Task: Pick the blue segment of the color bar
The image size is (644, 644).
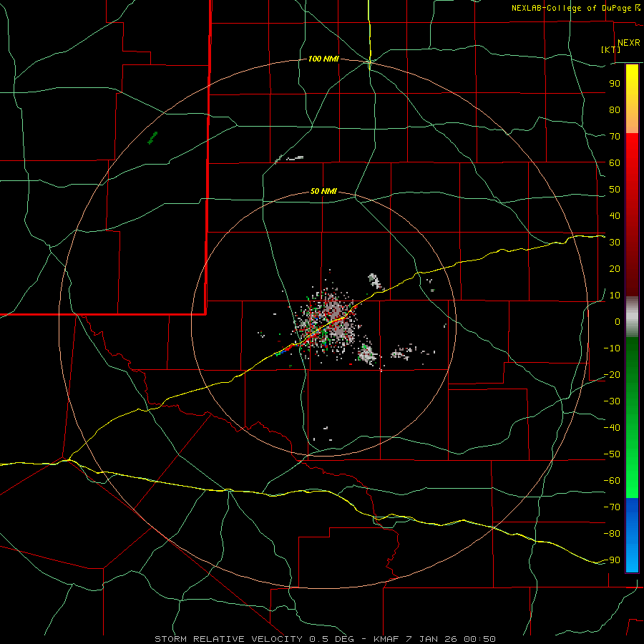Action: pos(632,535)
